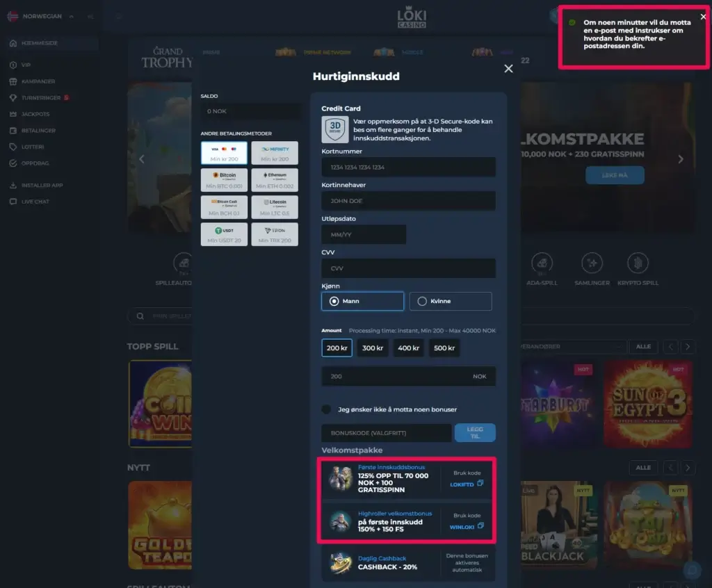Open Kampanjer in the sidebar menu
712x588 pixels.
pos(38,81)
